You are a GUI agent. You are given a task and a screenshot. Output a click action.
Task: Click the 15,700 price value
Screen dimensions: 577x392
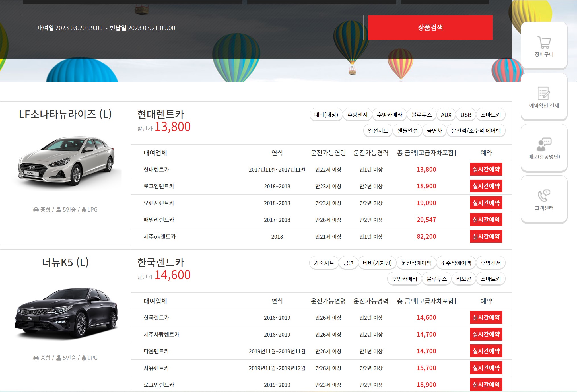pyautogui.click(x=426, y=368)
